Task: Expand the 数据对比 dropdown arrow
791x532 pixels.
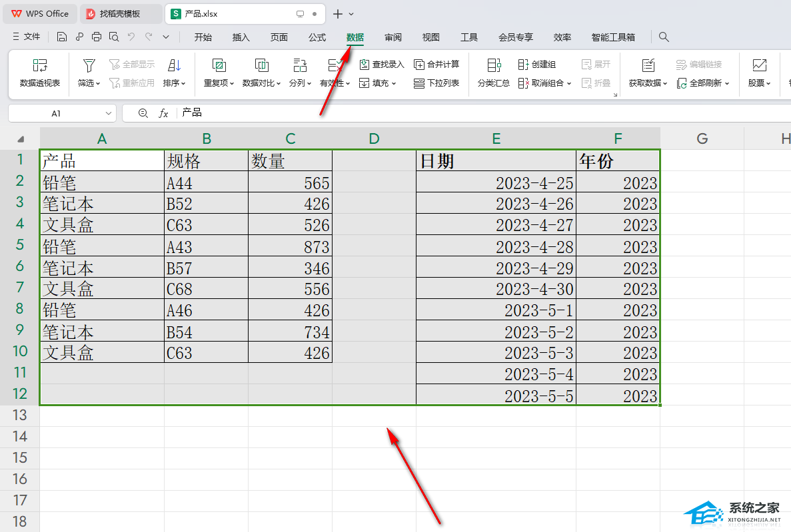Action: pos(279,83)
